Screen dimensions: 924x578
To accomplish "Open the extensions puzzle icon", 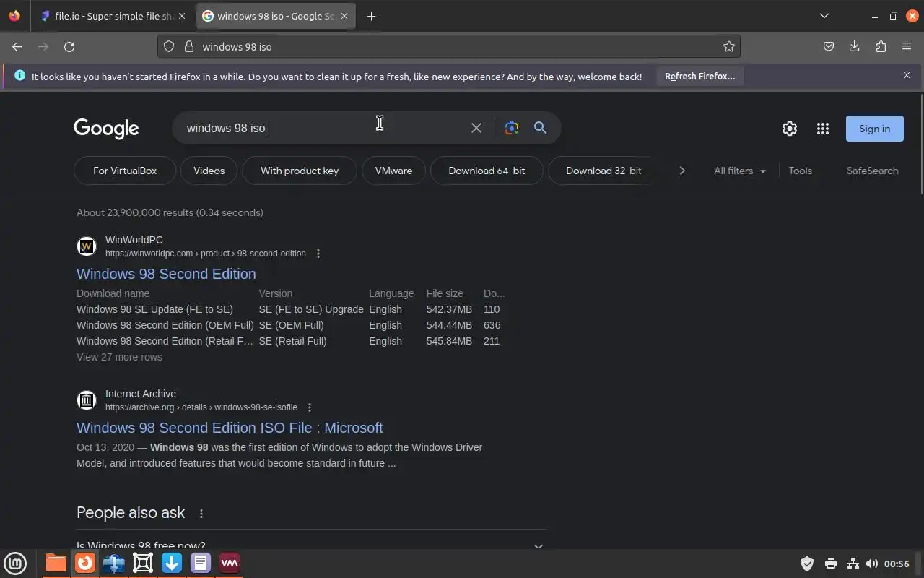I will (881, 46).
